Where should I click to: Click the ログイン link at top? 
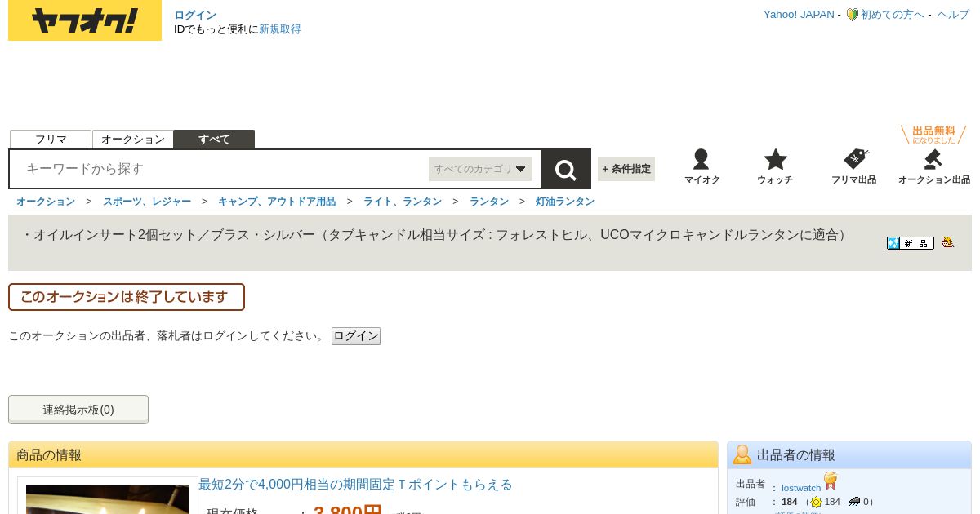pyautogui.click(x=195, y=16)
